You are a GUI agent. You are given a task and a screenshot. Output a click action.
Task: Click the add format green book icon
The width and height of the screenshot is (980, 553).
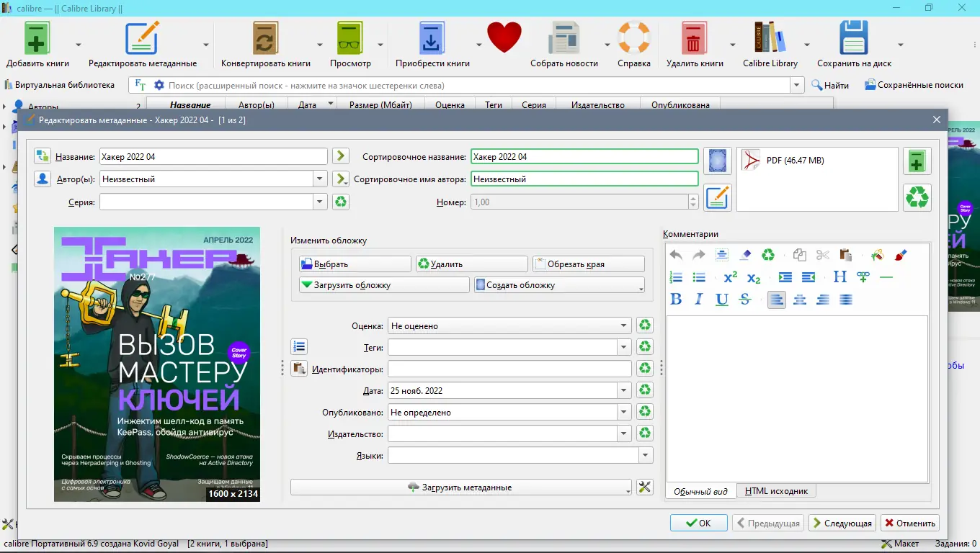[917, 161]
